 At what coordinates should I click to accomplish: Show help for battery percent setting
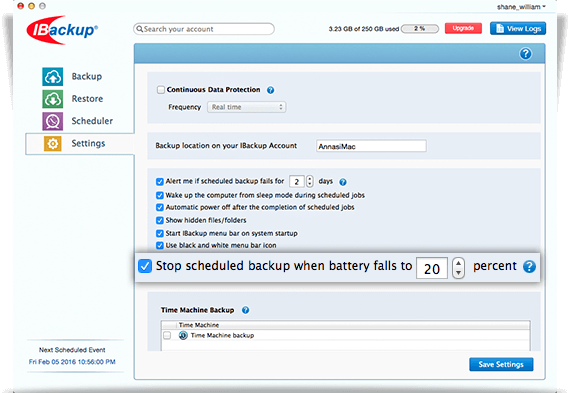click(529, 266)
